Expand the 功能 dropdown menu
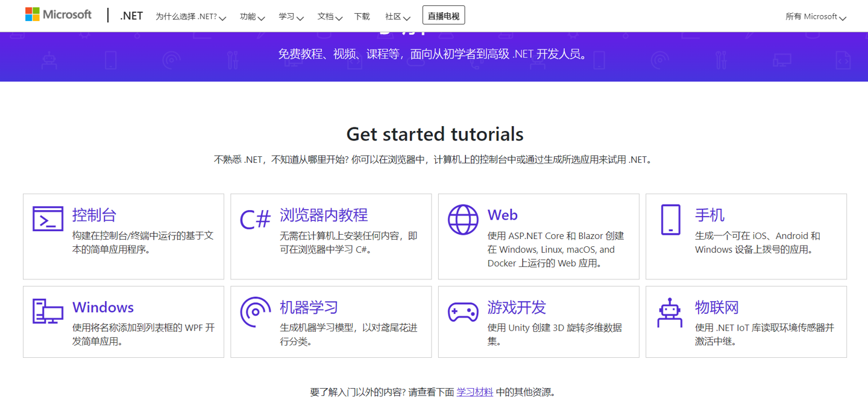 pyautogui.click(x=252, y=17)
